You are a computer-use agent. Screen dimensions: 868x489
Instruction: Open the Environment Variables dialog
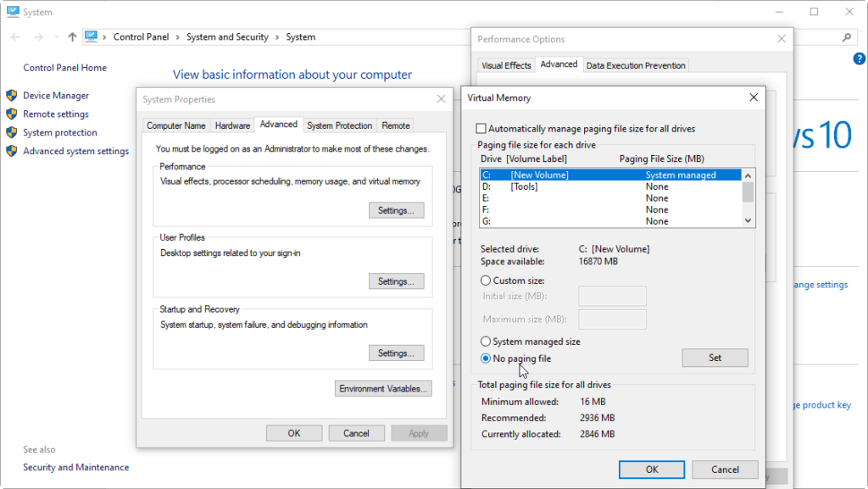click(384, 388)
